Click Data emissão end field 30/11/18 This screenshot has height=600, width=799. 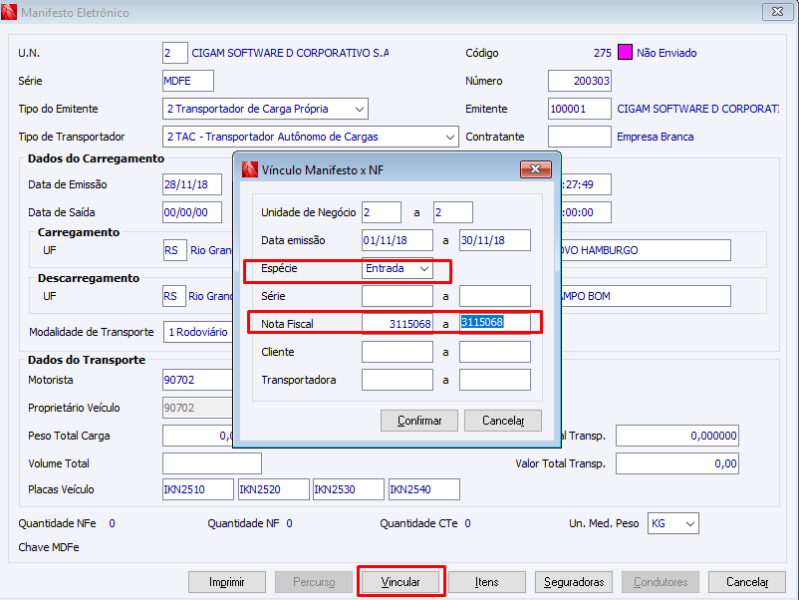click(x=494, y=240)
